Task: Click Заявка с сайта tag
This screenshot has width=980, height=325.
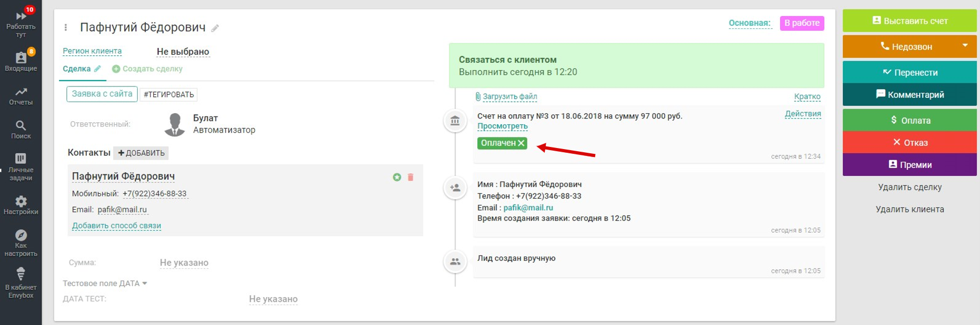Action: pyautogui.click(x=102, y=94)
